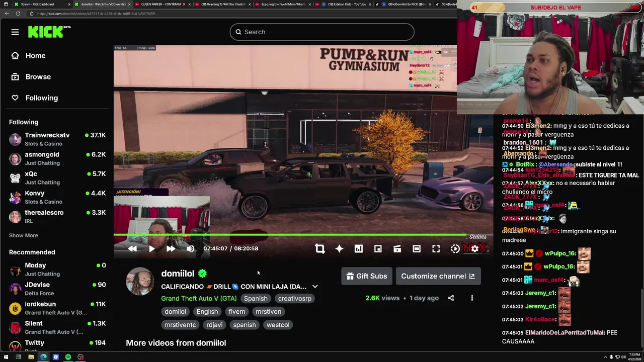Open asmongold channel
The height and width of the screenshot is (362, 644).
coord(57,158)
